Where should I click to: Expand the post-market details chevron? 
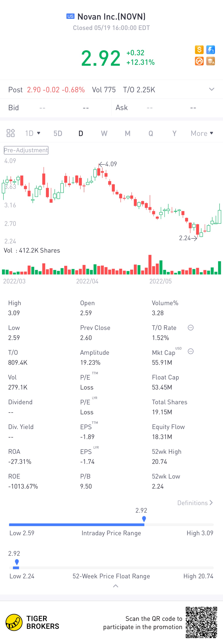coord(212,89)
